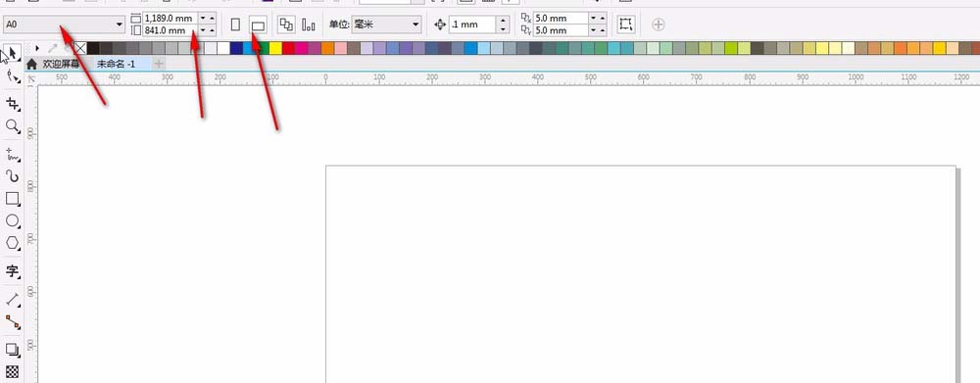Screen dimensions: 980x383
Task: Switch to the 未命名 -1 document tab
Action: coord(117,64)
